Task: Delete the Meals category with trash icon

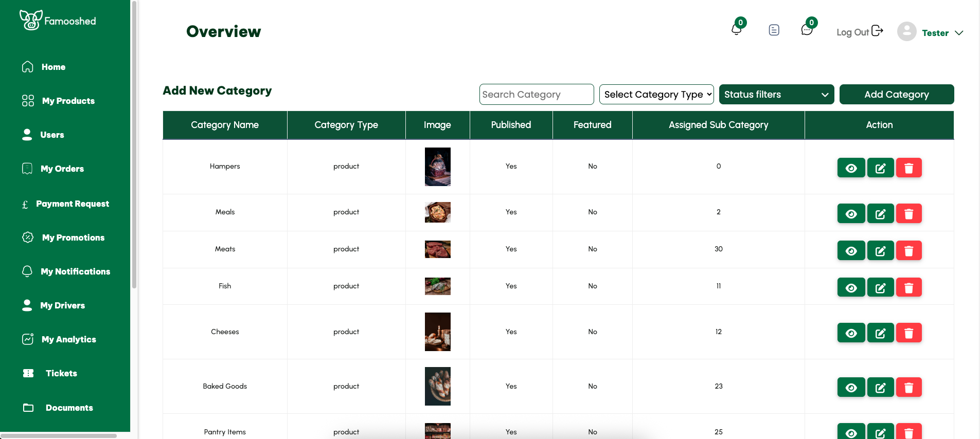Action: click(908, 214)
